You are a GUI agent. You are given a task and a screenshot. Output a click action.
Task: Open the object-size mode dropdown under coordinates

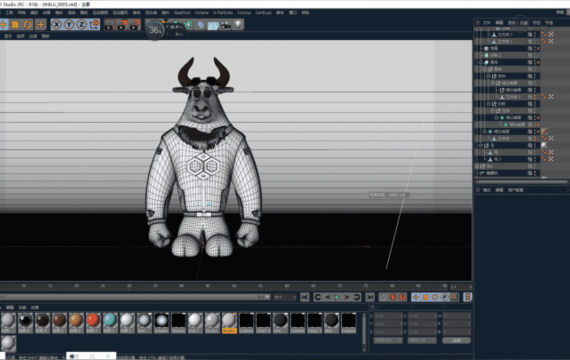(422, 340)
